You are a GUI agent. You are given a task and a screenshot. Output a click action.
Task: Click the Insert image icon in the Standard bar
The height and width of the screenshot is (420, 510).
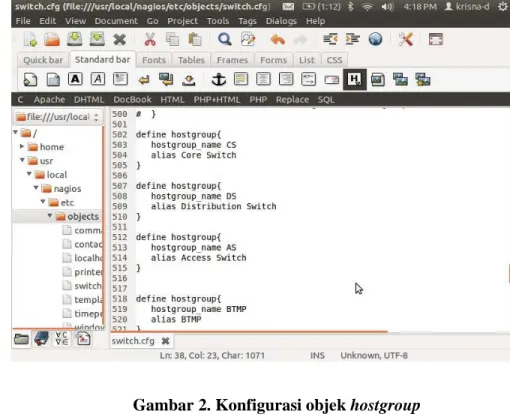(378, 80)
